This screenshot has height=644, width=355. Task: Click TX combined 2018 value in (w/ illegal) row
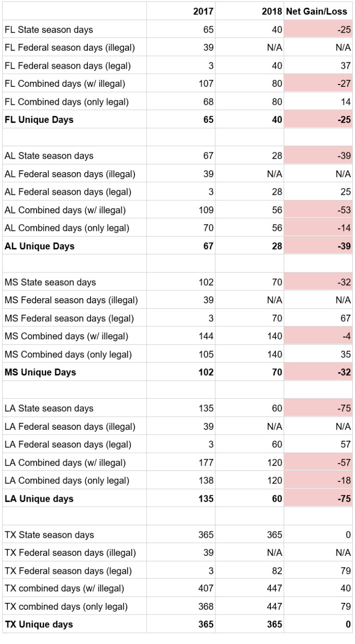[x=274, y=589]
